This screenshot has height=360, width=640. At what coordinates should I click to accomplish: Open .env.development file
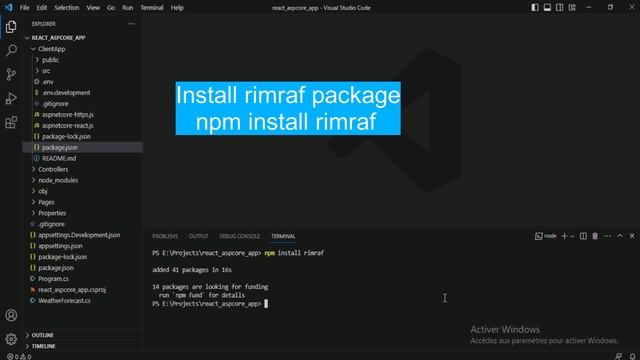coord(82,93)
